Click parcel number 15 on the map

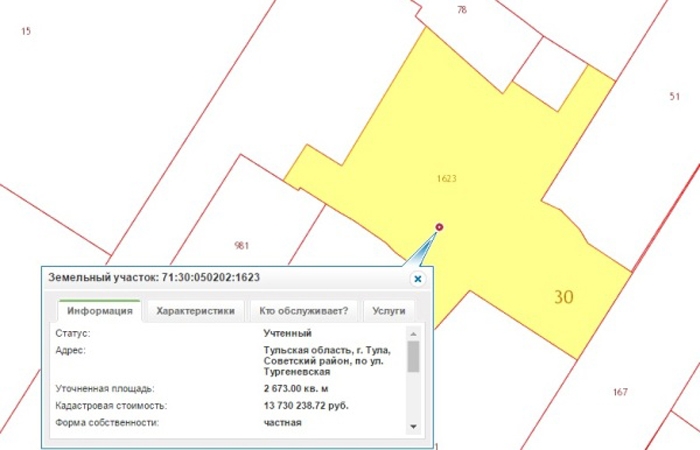[26, 32]
